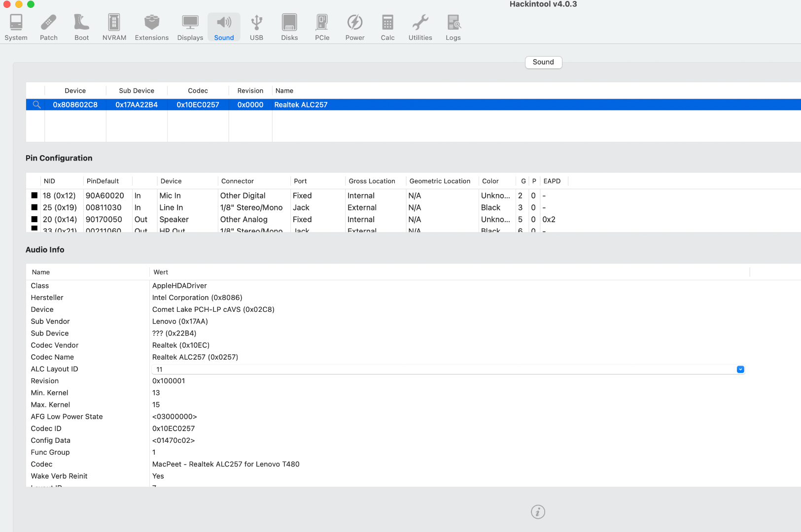Image resolution: width=801 pixels, height=532 pixels.
Task: Open the Disks toolbar icon
Action: [289, 27]
